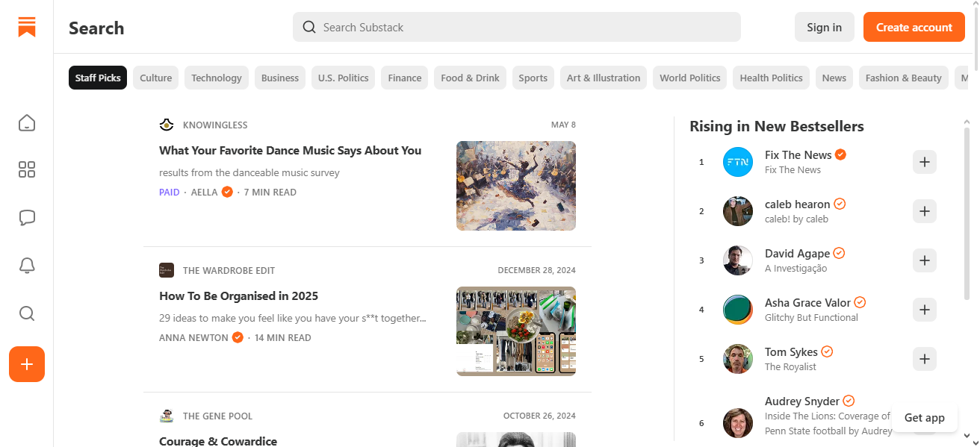Click the Fix The News avatar
This screenshot has height=447, width=980.
pyautogui.click(x=738, y=162)
